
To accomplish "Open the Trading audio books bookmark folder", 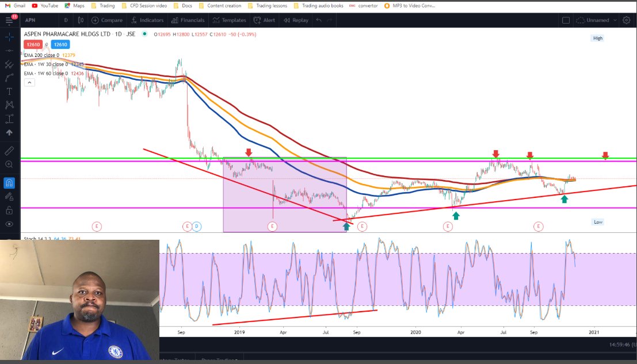I will 318,6.
